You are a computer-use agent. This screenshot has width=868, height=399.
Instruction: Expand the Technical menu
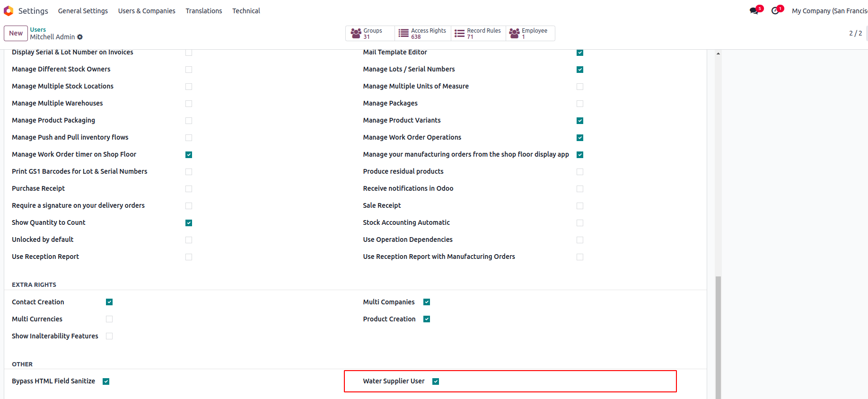(246, 11)
